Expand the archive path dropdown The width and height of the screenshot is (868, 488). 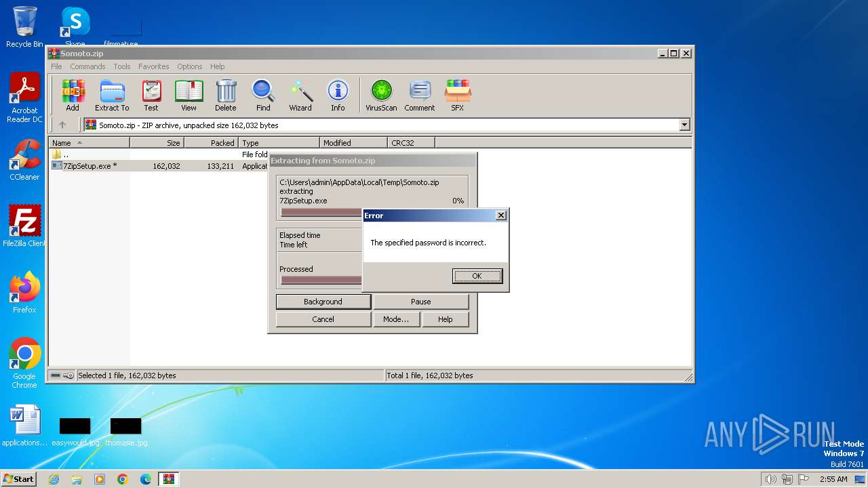tap(684, 125)
